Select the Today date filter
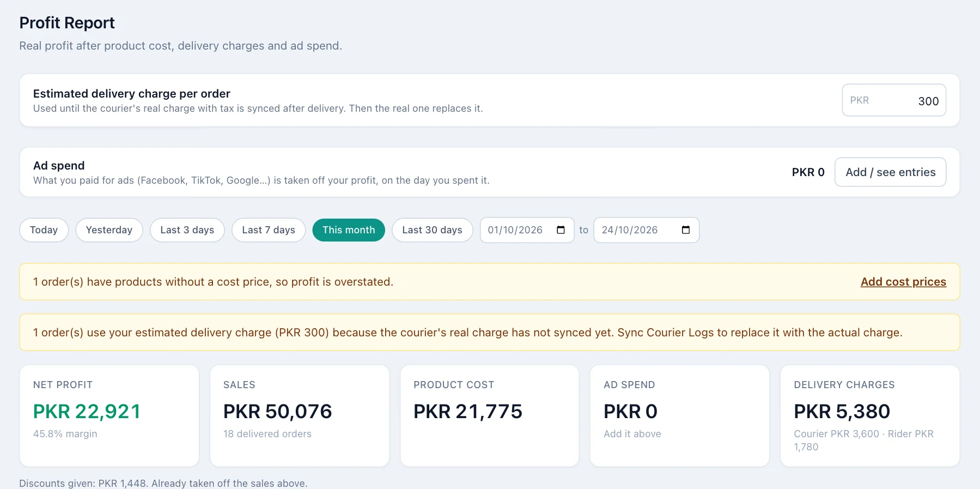980x489 pixels. point(44,230)
